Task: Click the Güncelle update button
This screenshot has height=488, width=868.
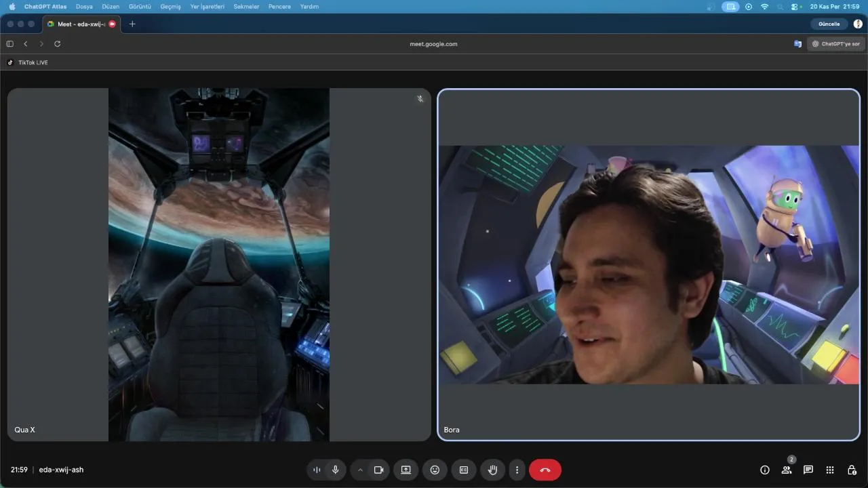Action: pos(829,24)
